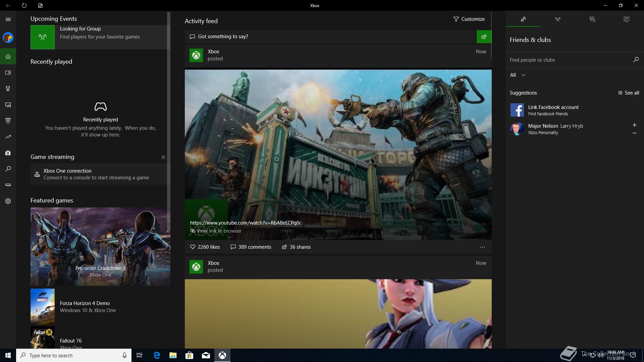Click the search magnifier in Find people
This screenshot has width=644, height=362.
click(x=636, y=60)
